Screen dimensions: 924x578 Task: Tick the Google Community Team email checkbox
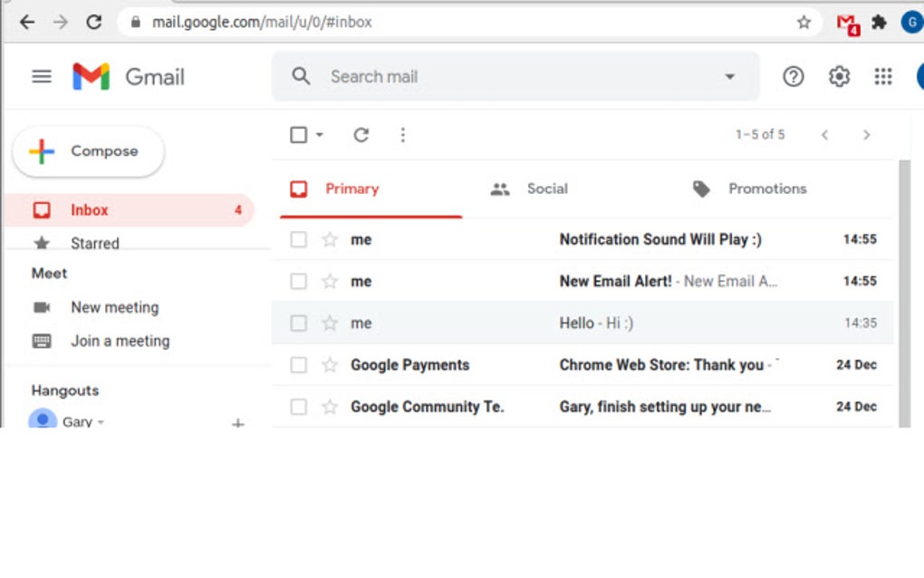[299, 407]
